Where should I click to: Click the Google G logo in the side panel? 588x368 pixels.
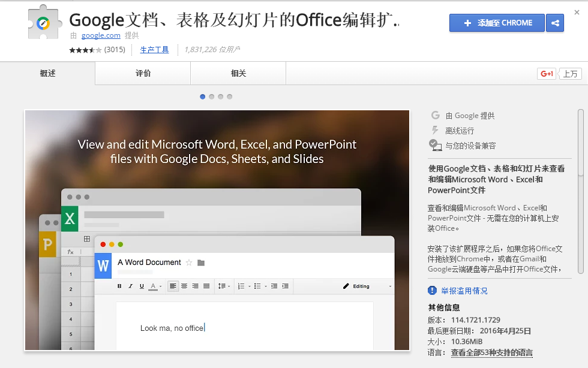point(436,116)
